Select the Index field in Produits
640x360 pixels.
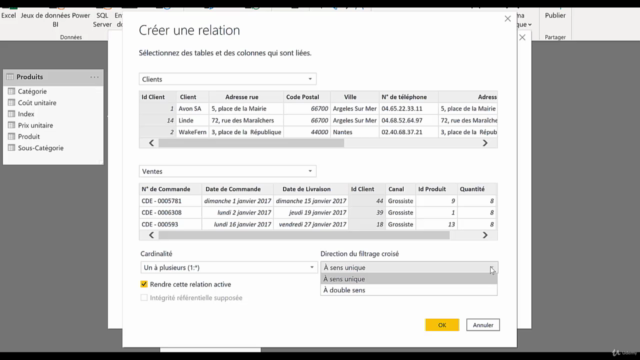click(x=26, y=114)
